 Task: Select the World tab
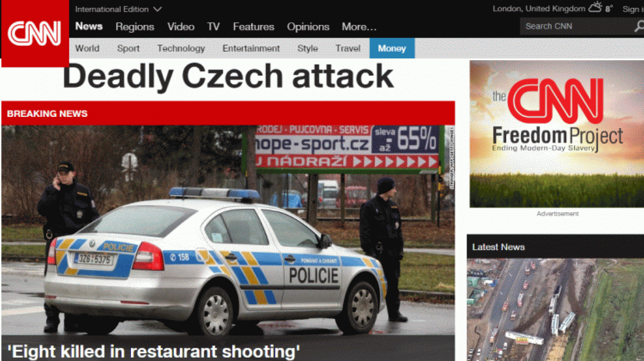click(x=87, y=48)
